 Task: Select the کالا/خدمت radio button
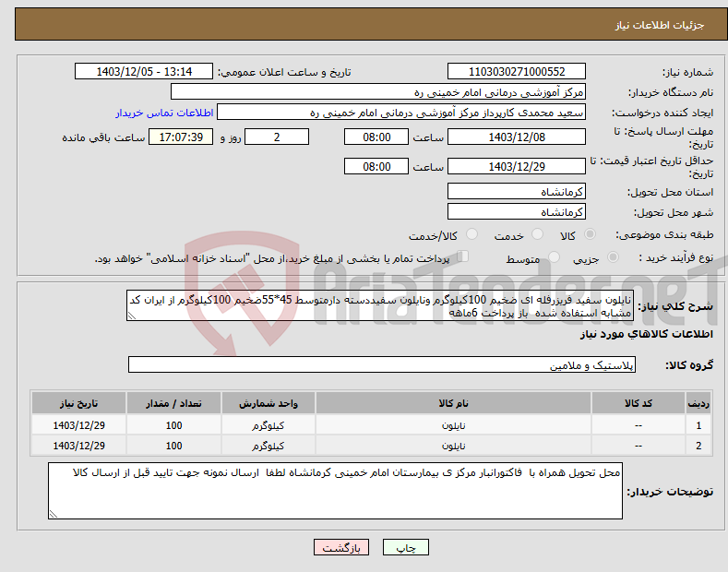coord(471,234)
